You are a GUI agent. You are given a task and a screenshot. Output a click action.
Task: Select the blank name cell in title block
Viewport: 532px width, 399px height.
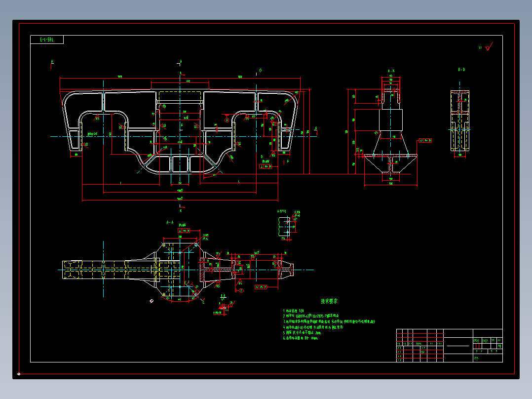458,345
